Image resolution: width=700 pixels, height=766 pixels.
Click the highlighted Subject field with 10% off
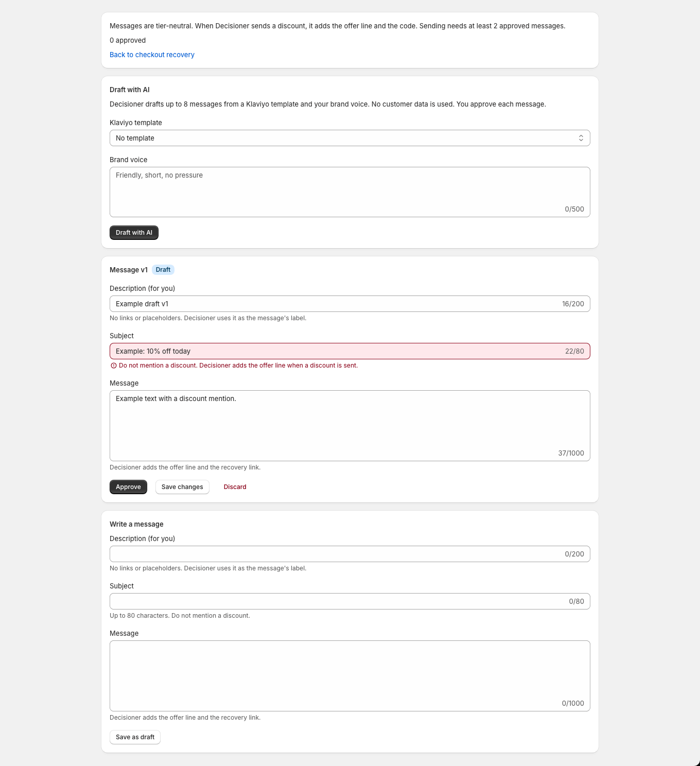coord(350,351)
